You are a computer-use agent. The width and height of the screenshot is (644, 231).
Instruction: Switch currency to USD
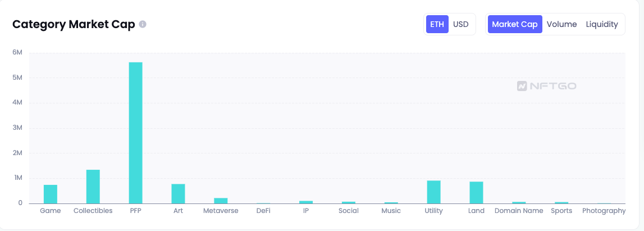(x=460, y=24)
